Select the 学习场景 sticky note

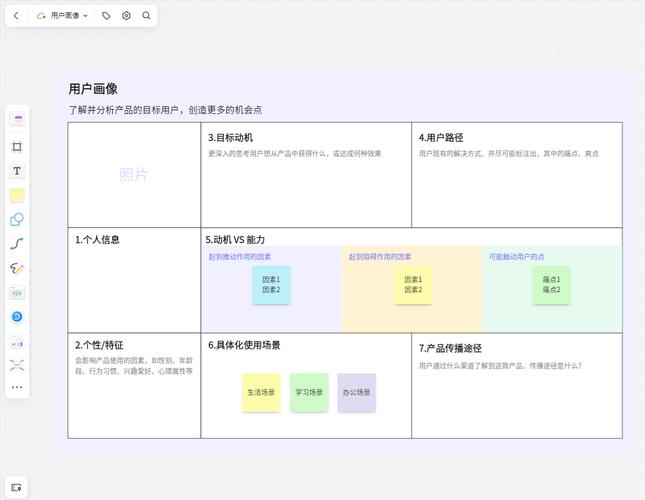click(x=309, y=393)
